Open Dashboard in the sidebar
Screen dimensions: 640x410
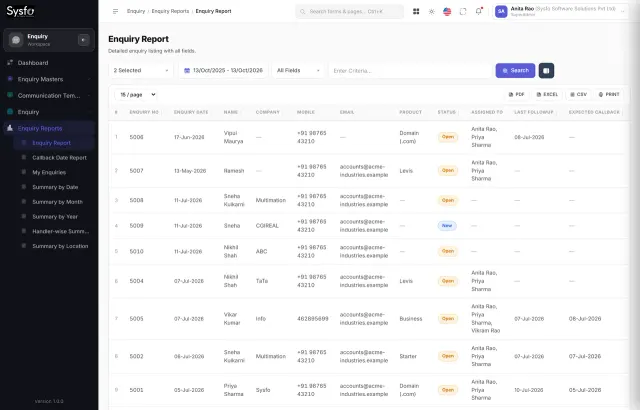(x=49, y=63)
